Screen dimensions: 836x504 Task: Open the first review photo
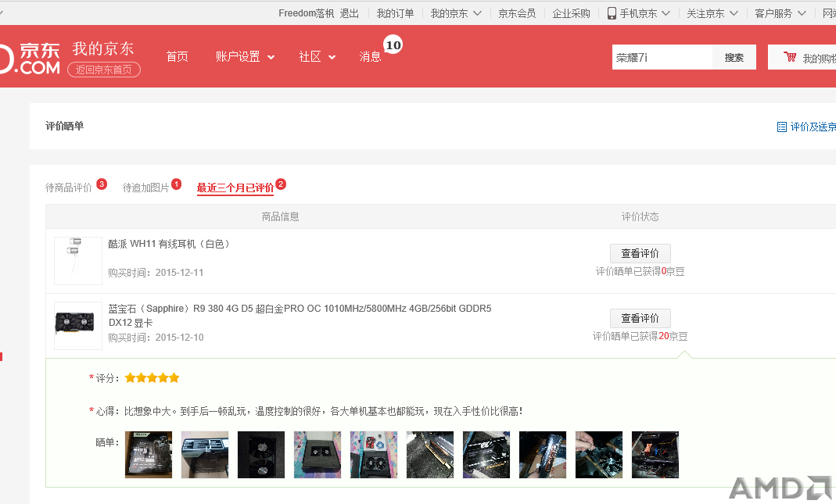click(149, 455)
